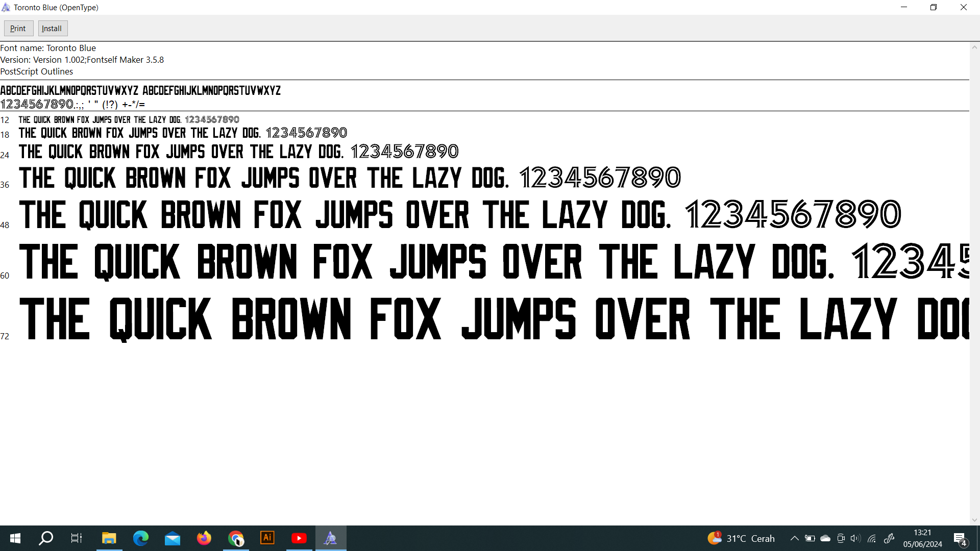The height and width of the screenshot is (551, 980).
Task: Click the clock and date display
Action: coord(922,538)
